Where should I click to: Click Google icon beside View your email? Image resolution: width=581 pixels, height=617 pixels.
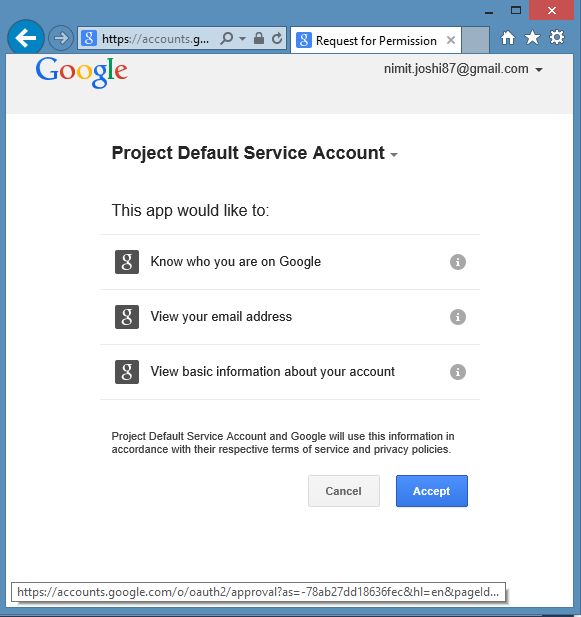click(127, 317)
